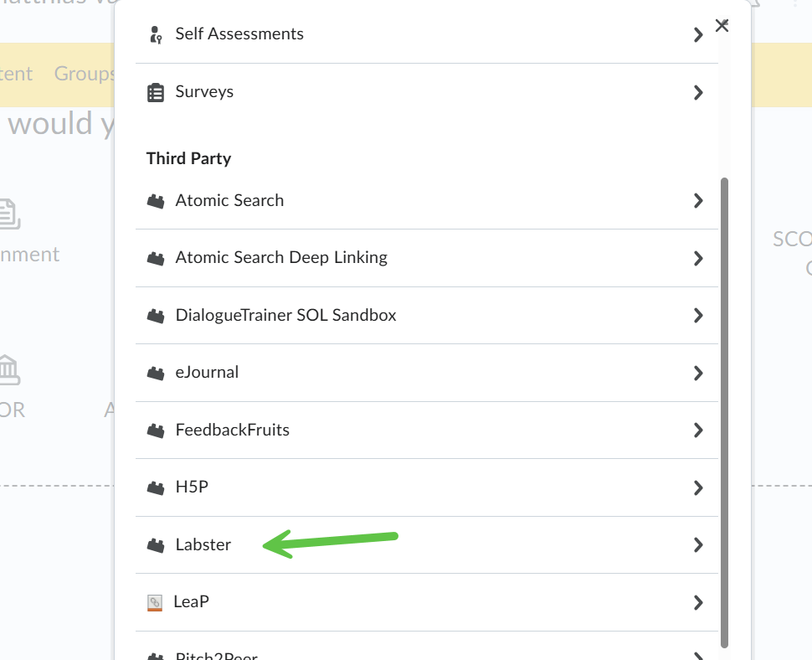
Task: Select the Labster entry
Action: (427, 545)
